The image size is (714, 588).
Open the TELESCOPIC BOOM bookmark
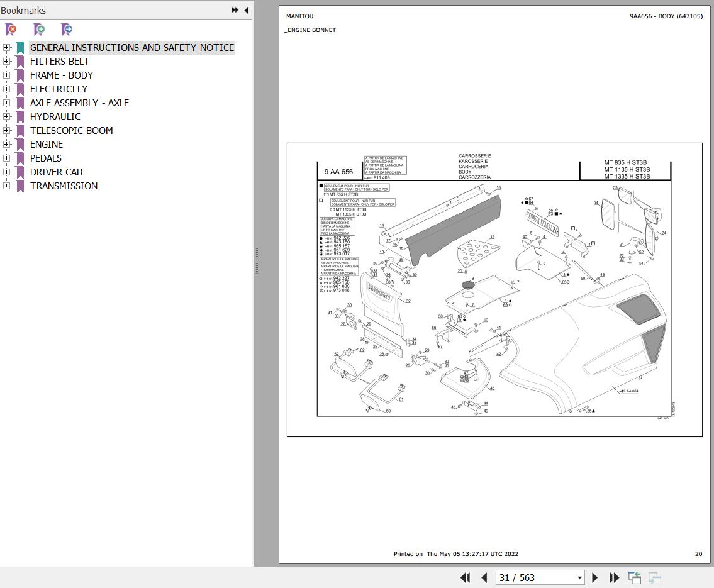click(x=72, y=131)
